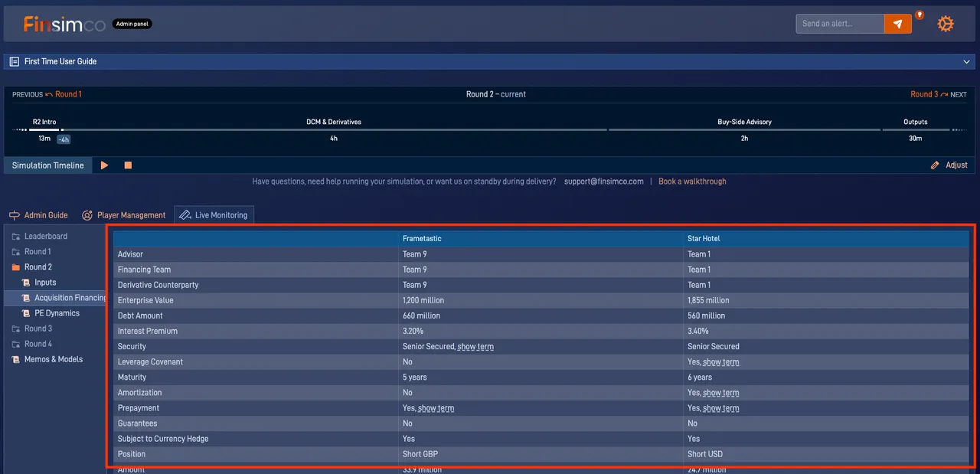The height and width of the screenshot is (474, 980).
Task: Open PE Dynamics under Round 2
Action: [57, 313]
